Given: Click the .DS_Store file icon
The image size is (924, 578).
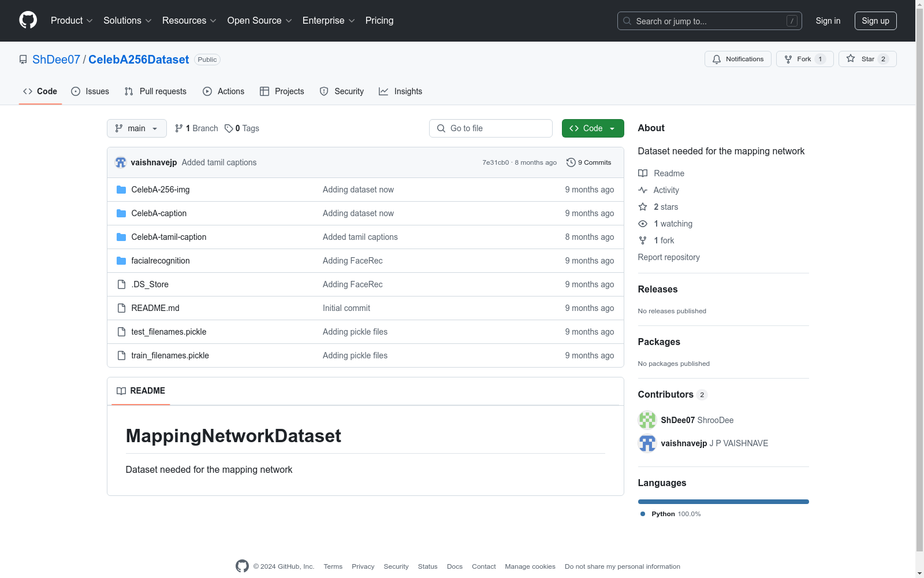Looking at the screenshot, I should click(x=121, y=284).
